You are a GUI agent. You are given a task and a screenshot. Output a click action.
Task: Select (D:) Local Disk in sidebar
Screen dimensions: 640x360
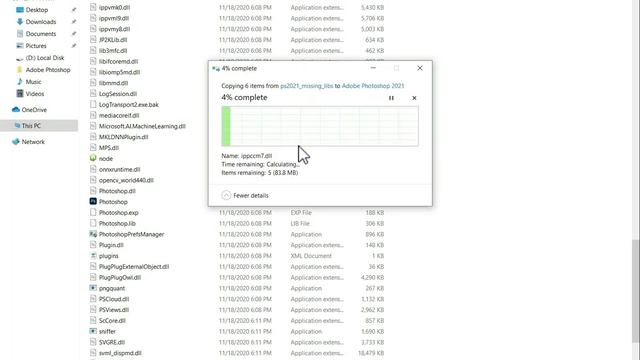pos(45,58)
